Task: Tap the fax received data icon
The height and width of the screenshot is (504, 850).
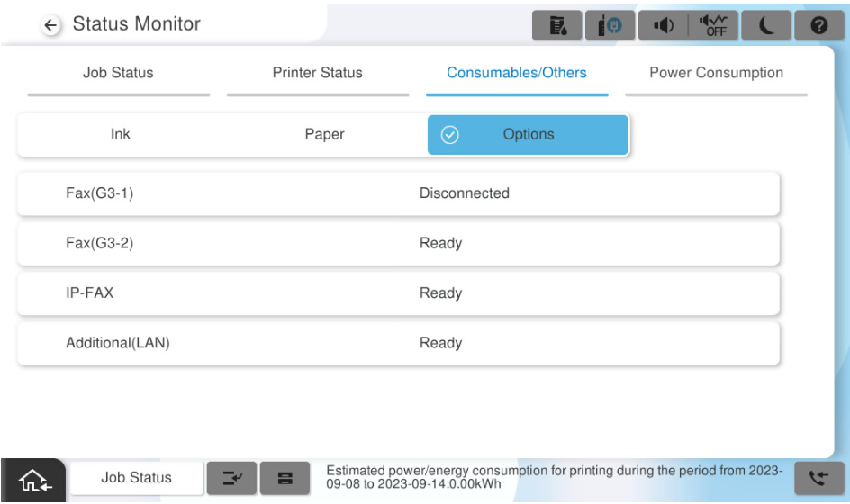Action: (x=818, y=478)
